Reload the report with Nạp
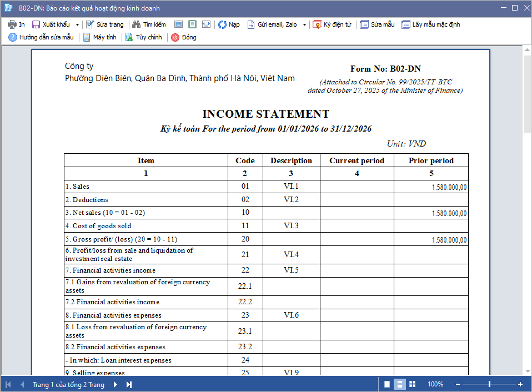 click(229, 24)
